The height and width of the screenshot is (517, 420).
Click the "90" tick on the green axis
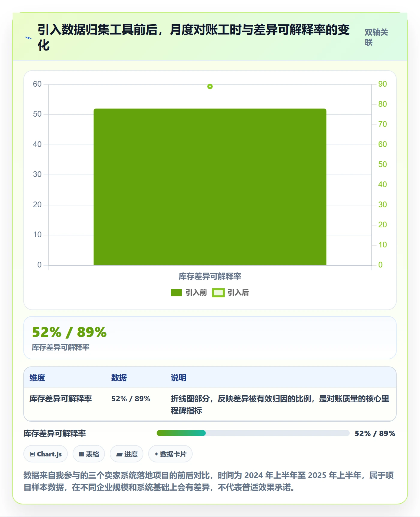382,84
